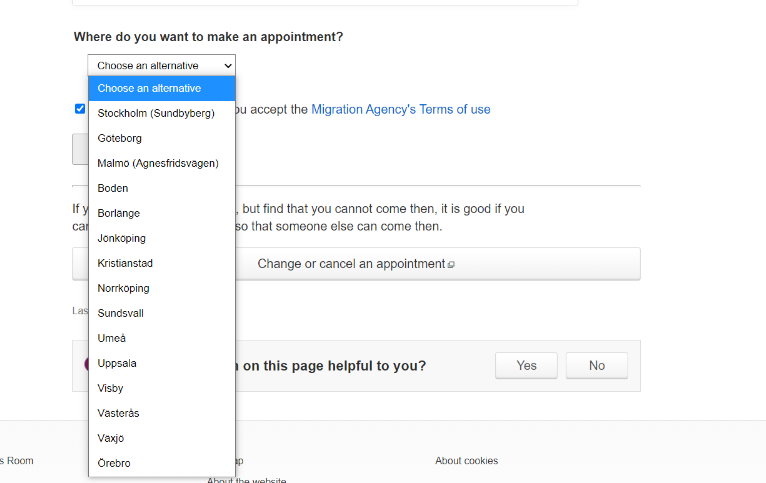Open the location dropdown combo box
This screenshot has height=483, width=766.
point(161,65)
